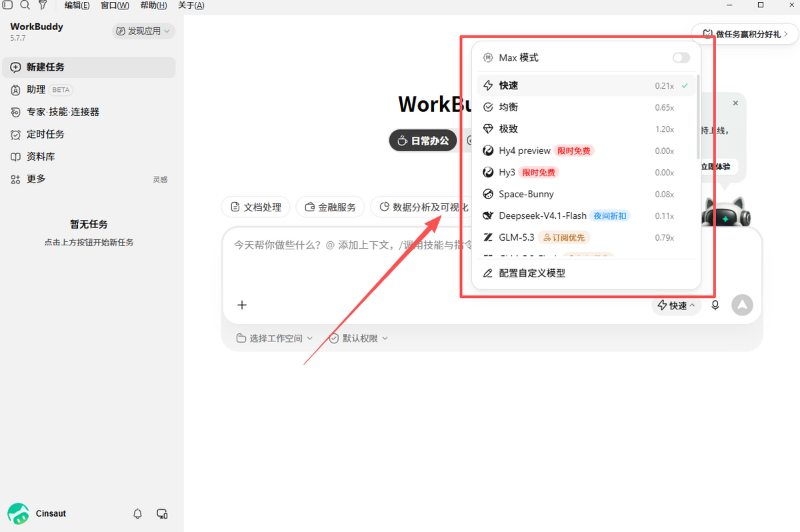Click the microphone voice input icon

point(715,305)
